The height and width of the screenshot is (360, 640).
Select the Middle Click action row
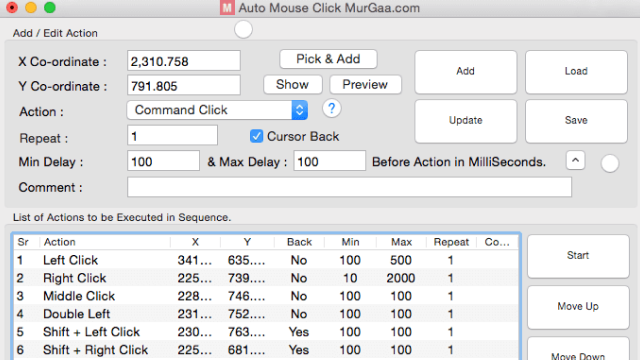click(266, 296)
